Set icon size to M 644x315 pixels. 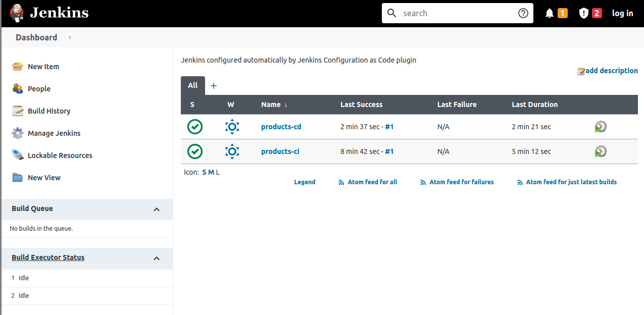[x=211, y=172]
